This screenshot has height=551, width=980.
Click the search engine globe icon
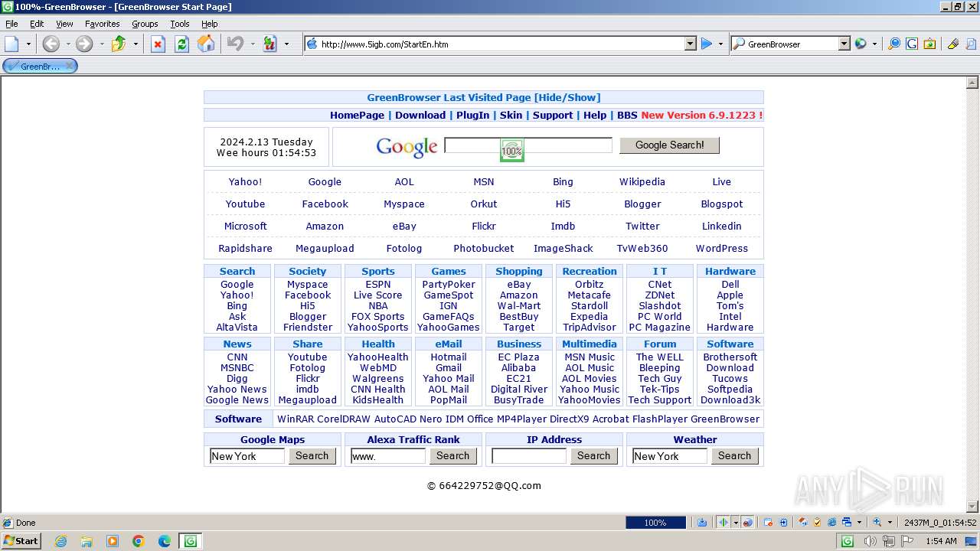[x=861, y=44]
